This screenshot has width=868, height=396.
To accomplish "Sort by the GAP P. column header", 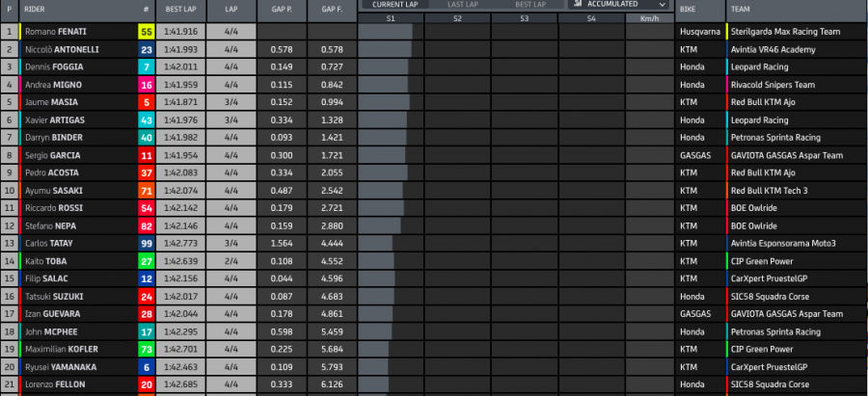I will tap(282, 12).
